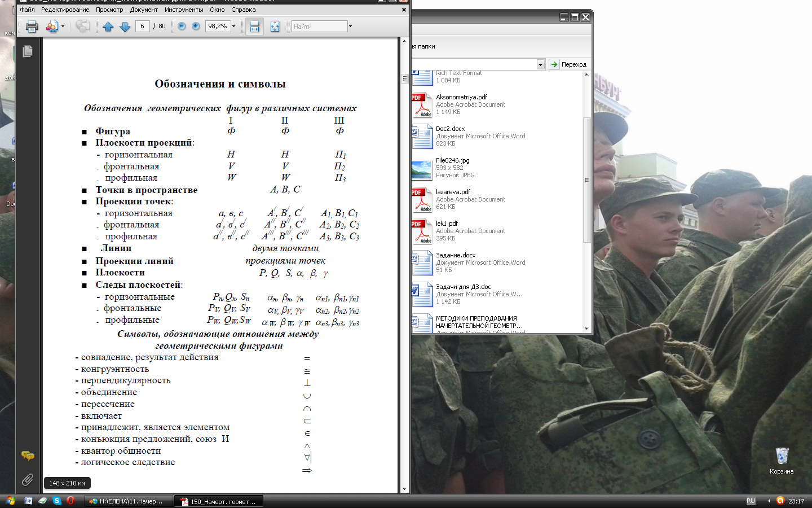The image size is (812, 508).
Task: Go to previous page with up arrow
Action: click(x=108, y=27)
